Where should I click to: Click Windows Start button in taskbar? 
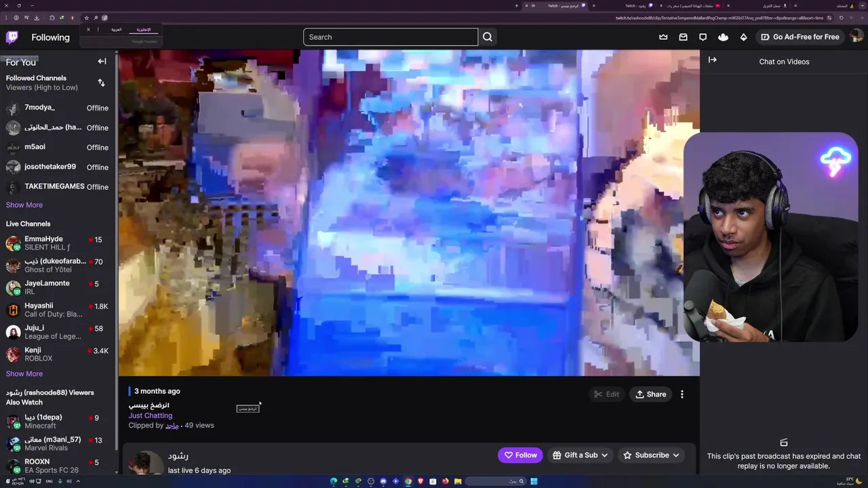tap(534, 481)
